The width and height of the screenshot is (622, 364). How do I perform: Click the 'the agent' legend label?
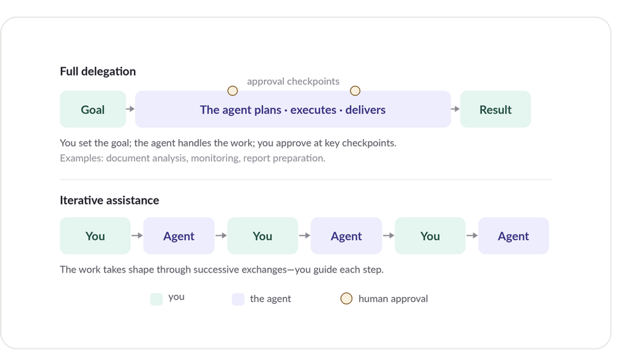click(x=270, y=298)
